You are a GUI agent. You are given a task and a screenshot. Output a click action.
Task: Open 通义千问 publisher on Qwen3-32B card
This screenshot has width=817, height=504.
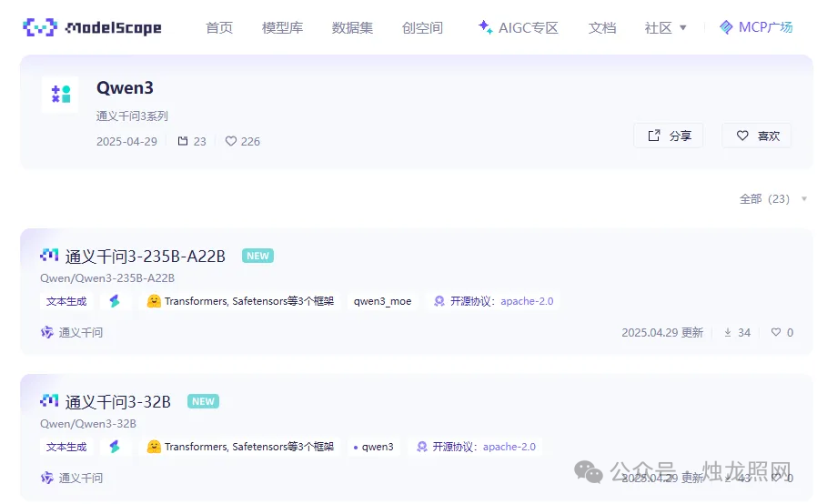pyautogui.click(x=80, y=478)
